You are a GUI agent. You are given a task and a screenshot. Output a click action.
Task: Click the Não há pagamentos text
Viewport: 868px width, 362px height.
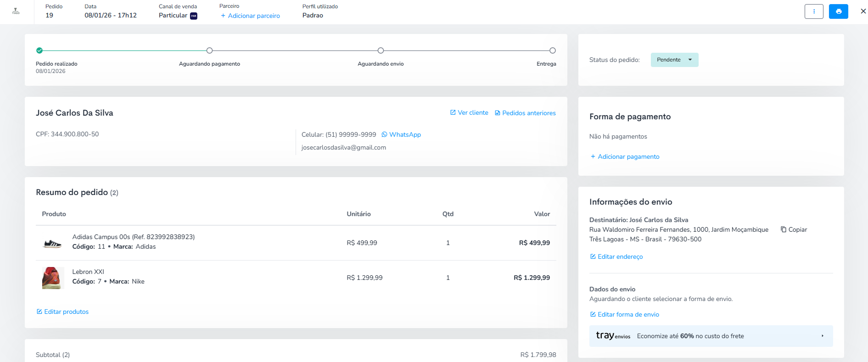(x=618, y=136)
